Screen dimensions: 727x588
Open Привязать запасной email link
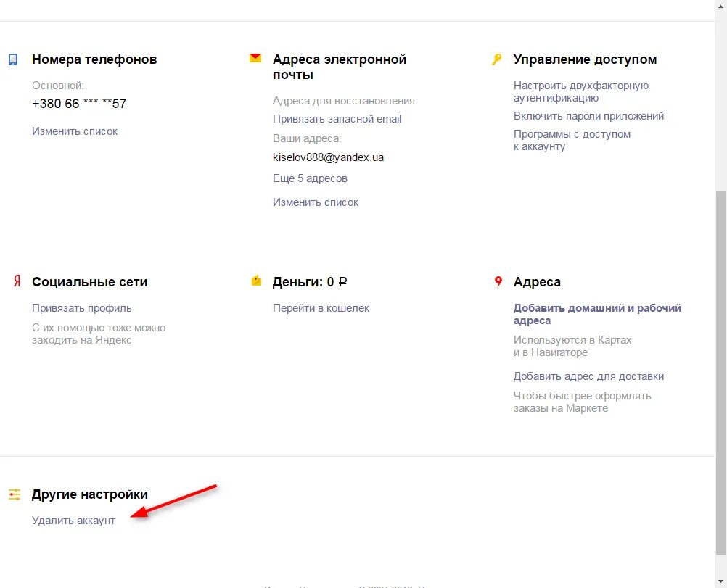337,119
